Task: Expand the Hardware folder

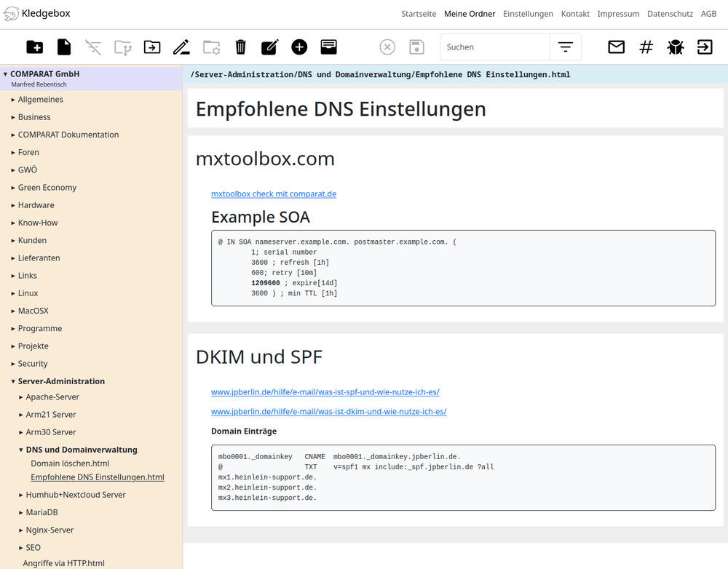Action: pyautogui.click(x=13, y=205)
